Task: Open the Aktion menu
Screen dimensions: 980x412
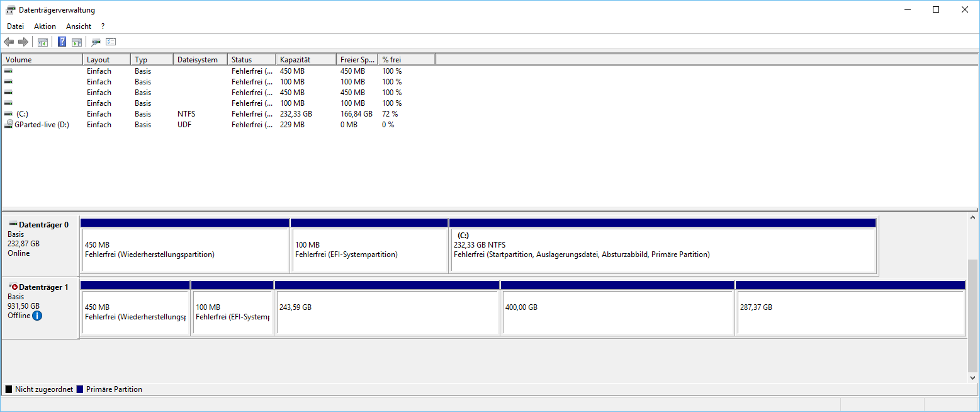Action: pyautogui.click(x=45, y=26)
